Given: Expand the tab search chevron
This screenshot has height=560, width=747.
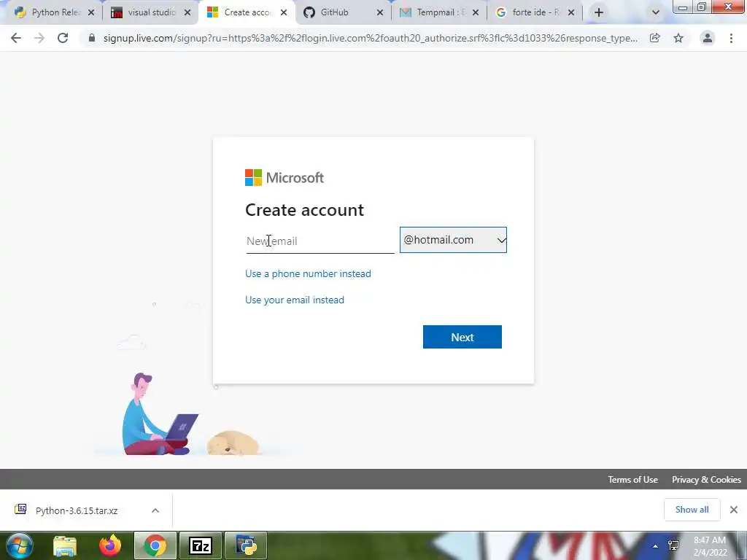Looking at the screenshot, I should (x=656, y=12).
